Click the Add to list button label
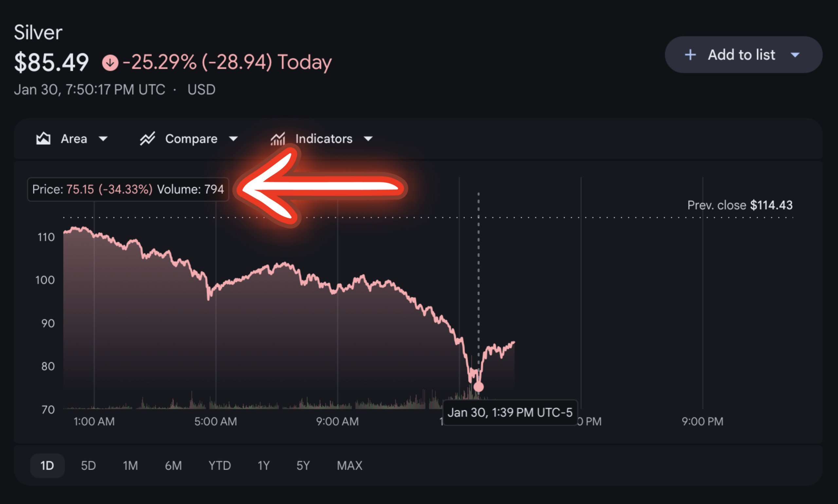 tap(741, 55)
